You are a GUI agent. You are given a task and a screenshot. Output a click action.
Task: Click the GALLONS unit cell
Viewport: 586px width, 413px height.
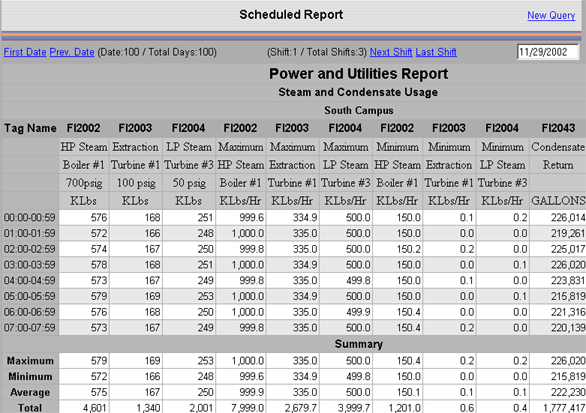(558, 201)
